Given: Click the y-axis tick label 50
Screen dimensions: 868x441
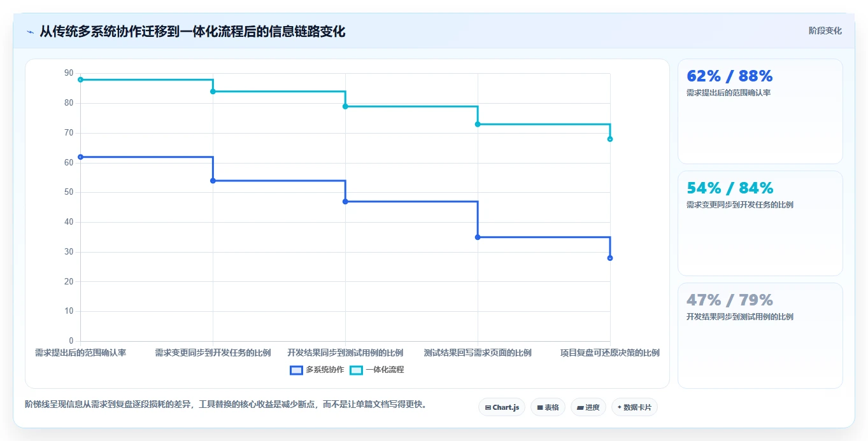Looking at the screenshot, I should (x=69, y=192).
